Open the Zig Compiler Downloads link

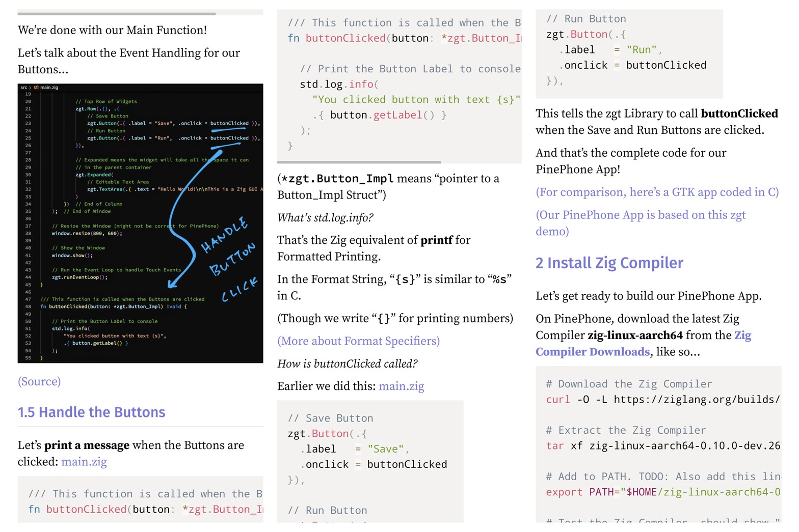tap(643, 344)
